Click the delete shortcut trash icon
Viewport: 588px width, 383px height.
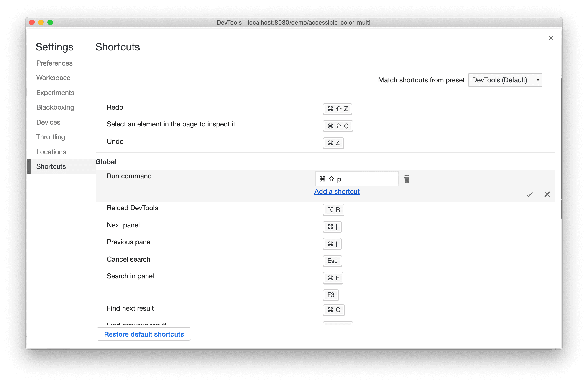407,179
